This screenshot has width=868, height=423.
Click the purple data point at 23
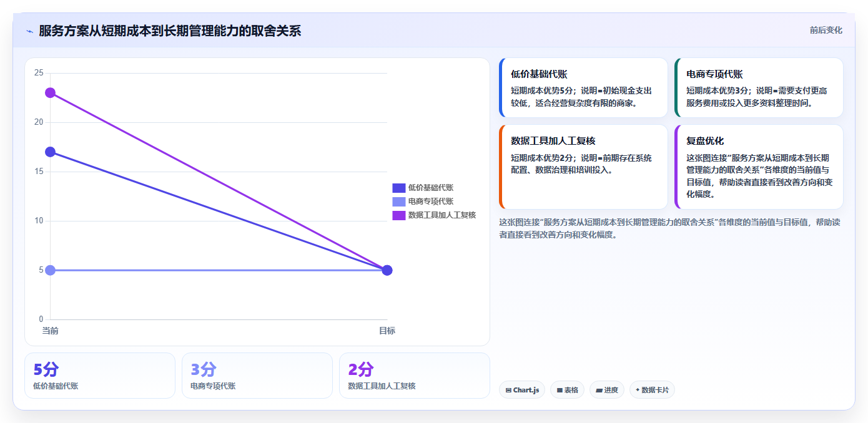pos(50,93)
